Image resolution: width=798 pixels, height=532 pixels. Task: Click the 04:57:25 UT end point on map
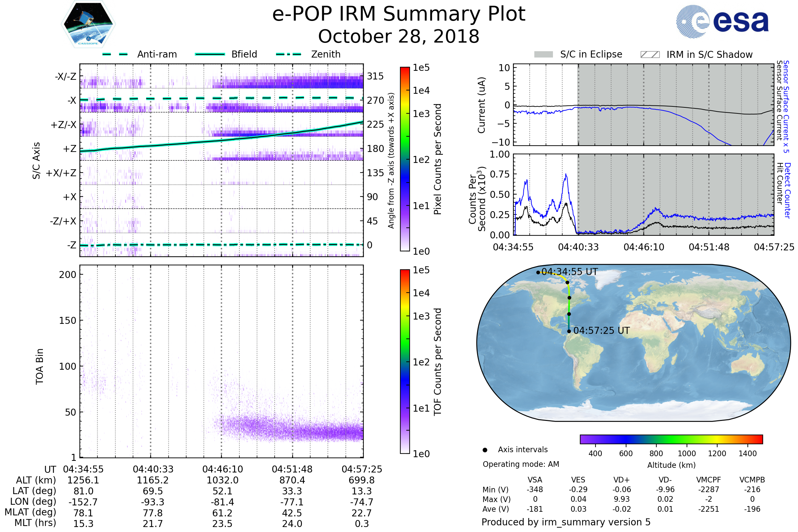[569, 331]
